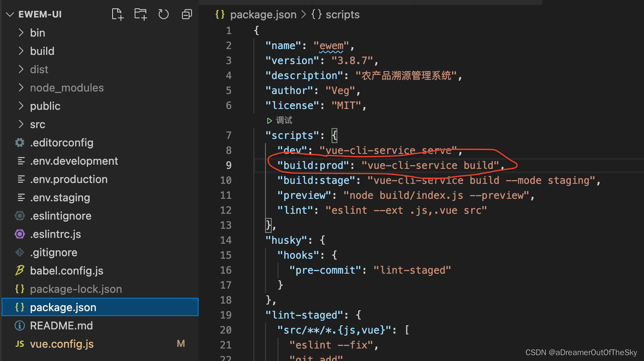Expand the public folder
Screen dimensions: 644x361
[21, 106]
